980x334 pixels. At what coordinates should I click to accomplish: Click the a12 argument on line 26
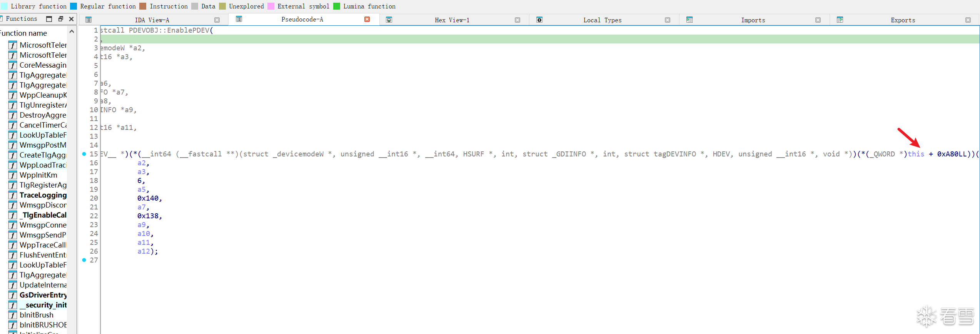(x=144, y=251)
